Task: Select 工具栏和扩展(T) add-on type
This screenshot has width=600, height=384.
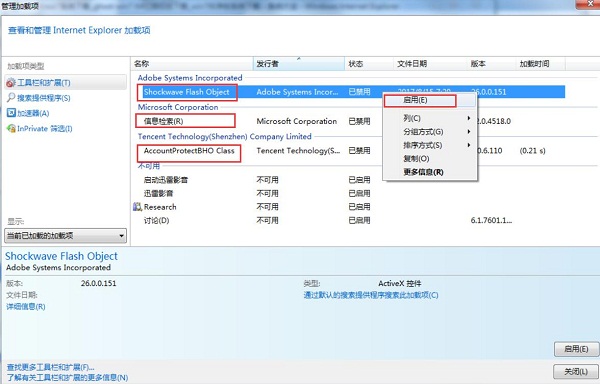Action: click(65, 82)
